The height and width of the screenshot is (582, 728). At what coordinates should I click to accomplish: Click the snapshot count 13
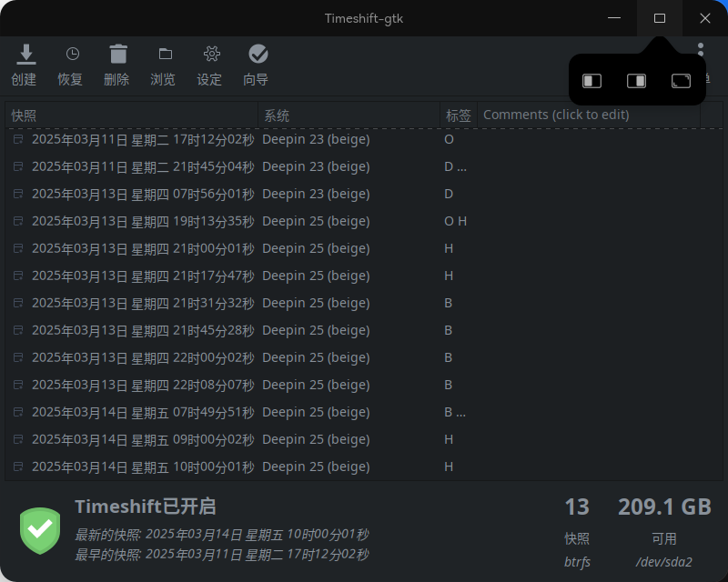(x=577, y=507)
